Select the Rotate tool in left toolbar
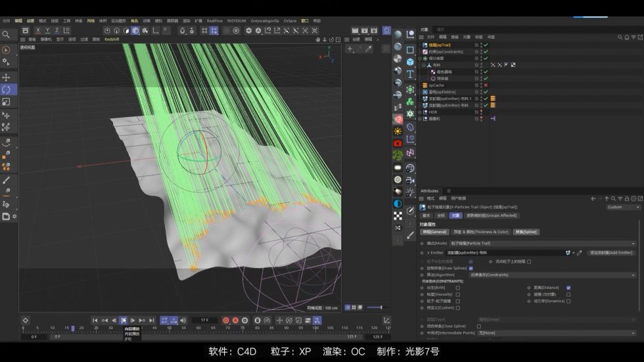 pos(7,89)
